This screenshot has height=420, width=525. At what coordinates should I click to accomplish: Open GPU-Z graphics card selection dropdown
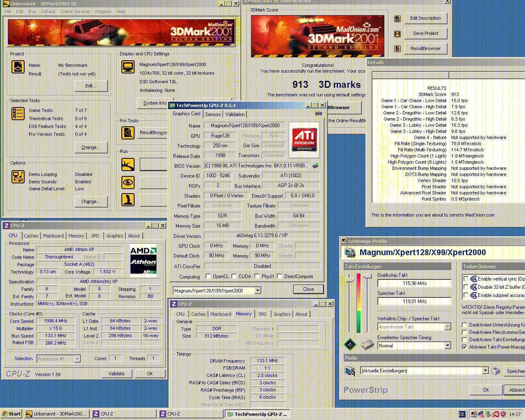(x=258, y=291)
